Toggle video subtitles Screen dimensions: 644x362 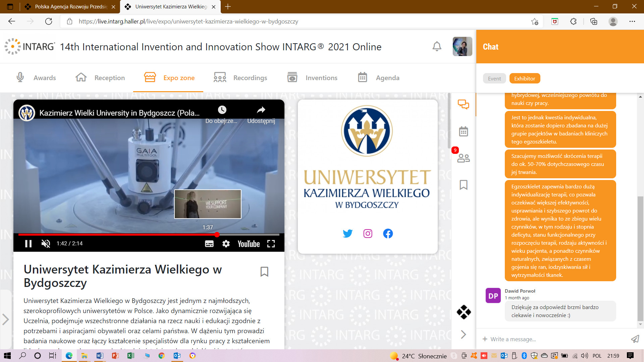209,244
